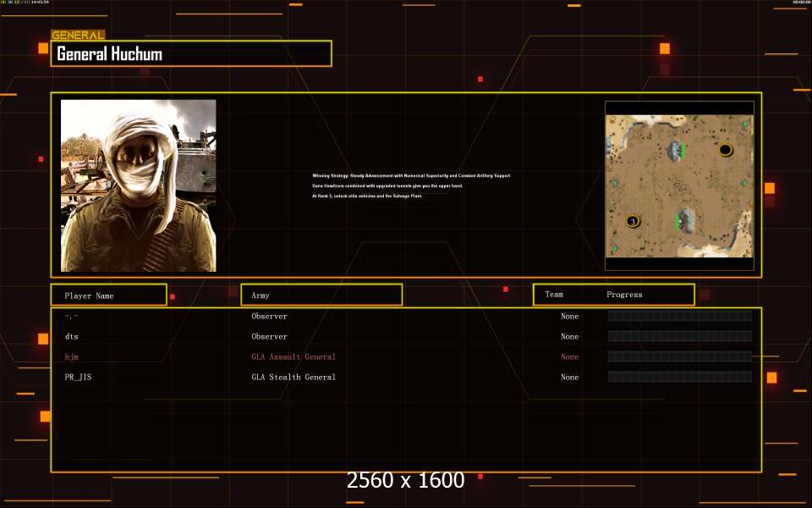Screen dimensions: 812x508
Task: Click General Huchum's portrait image
Action: 138,185
